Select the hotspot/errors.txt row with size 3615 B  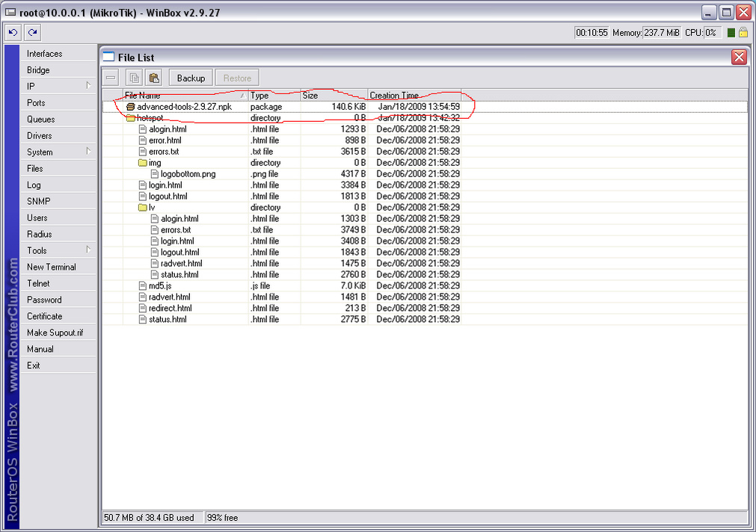[425, 152]
